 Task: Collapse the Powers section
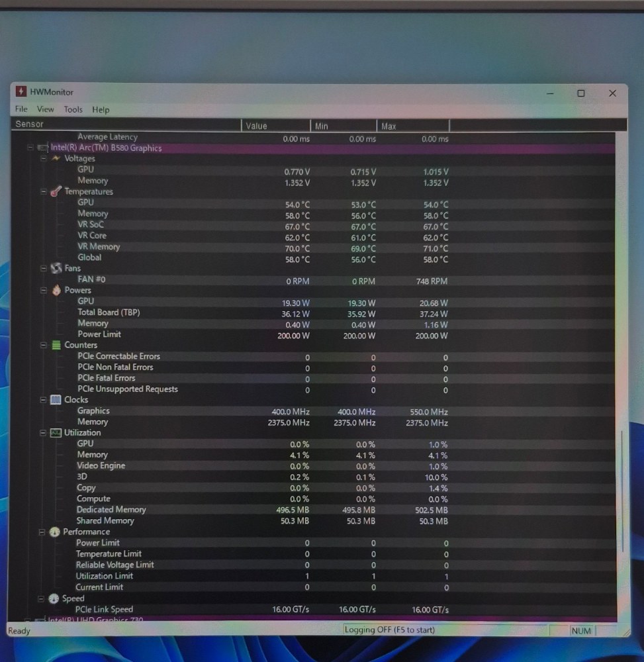pyautogui.click(x=44, y=290)
